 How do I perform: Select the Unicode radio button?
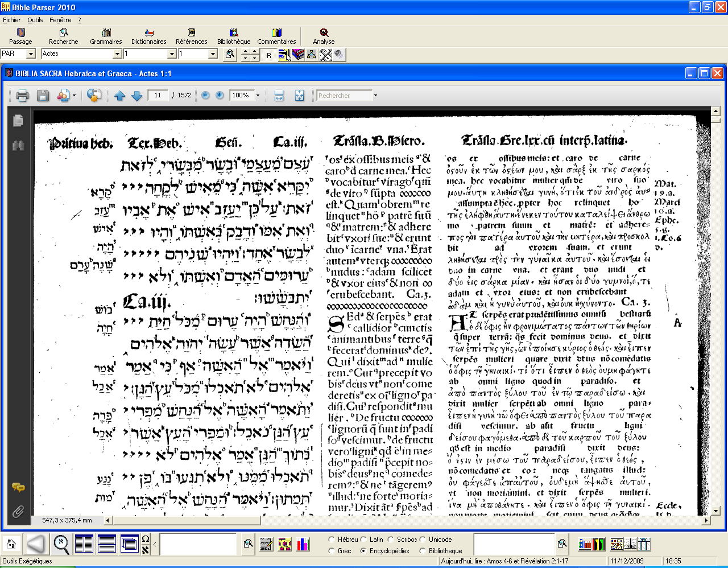pos(423,540)
